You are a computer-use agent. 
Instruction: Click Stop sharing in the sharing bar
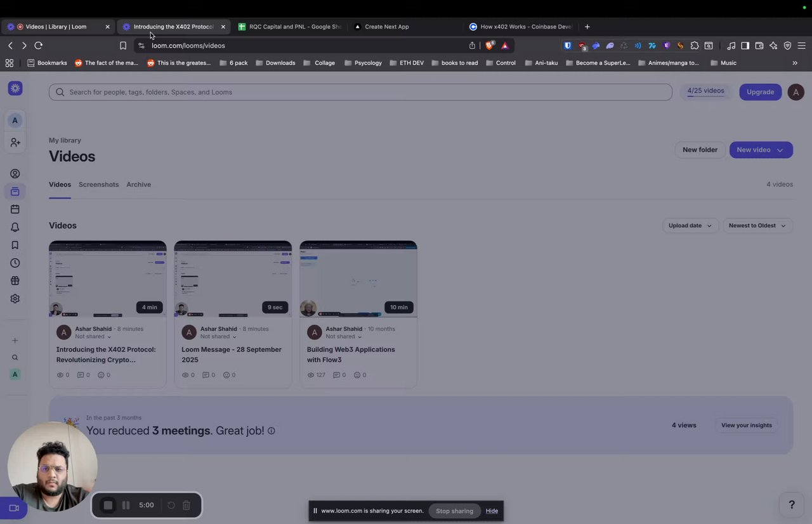454,511
